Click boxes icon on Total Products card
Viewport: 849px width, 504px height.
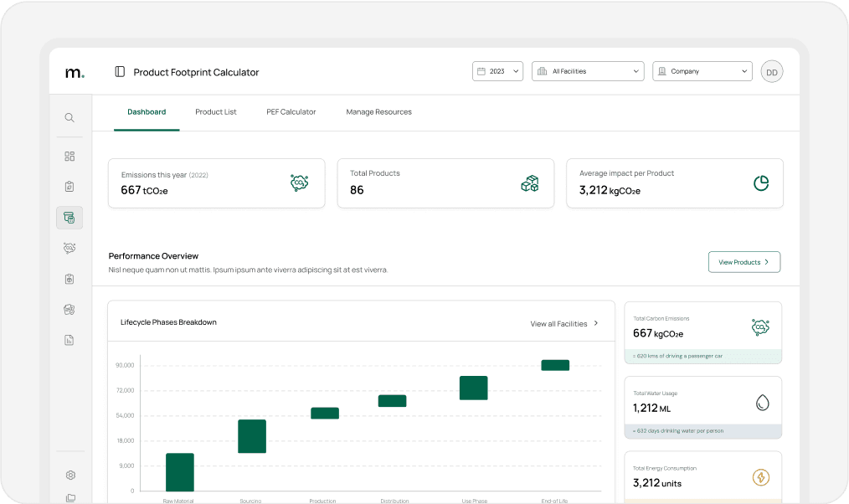[529, 183]
